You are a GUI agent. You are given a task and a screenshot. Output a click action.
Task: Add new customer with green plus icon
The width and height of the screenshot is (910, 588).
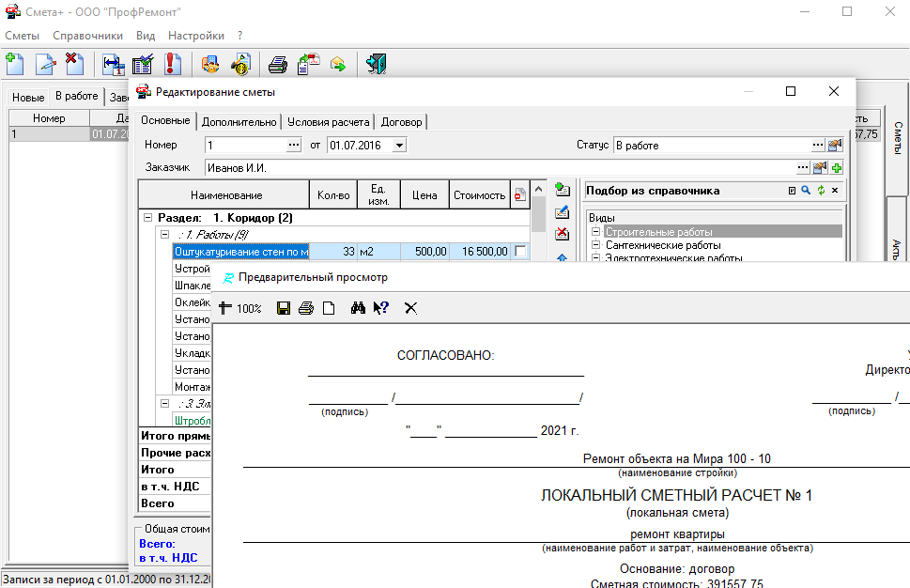coord(836,167)
